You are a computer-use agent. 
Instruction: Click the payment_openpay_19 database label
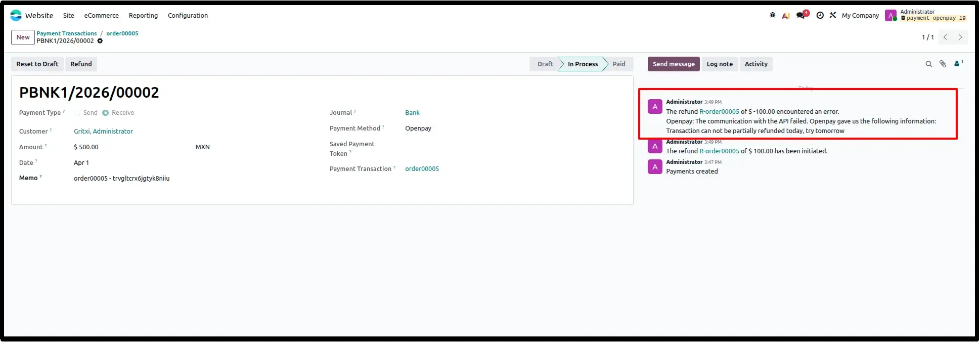tap(933, 18)
